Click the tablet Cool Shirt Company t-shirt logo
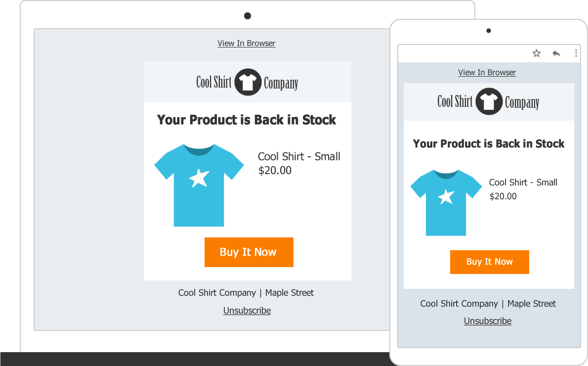This screenshot has width=588, height=366. (x=489, y=102)
